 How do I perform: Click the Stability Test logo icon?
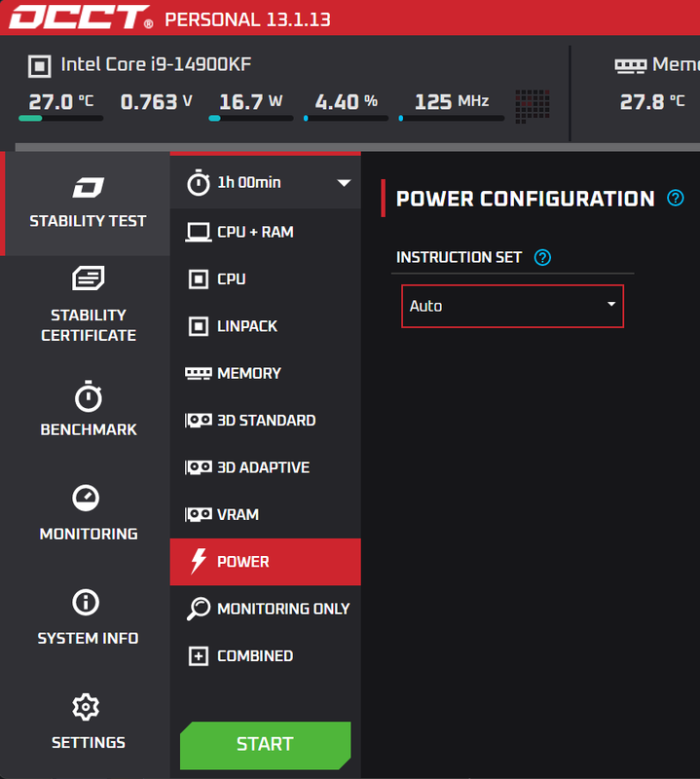88,188
